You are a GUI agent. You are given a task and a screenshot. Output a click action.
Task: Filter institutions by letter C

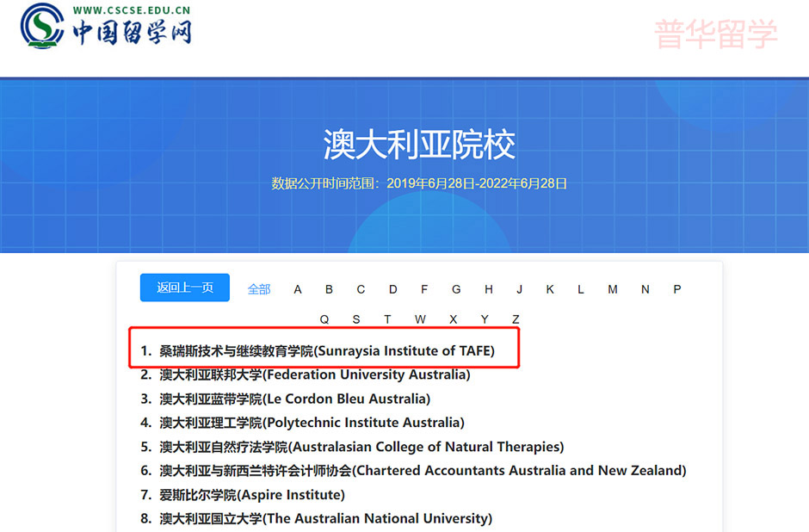[361, 289]
